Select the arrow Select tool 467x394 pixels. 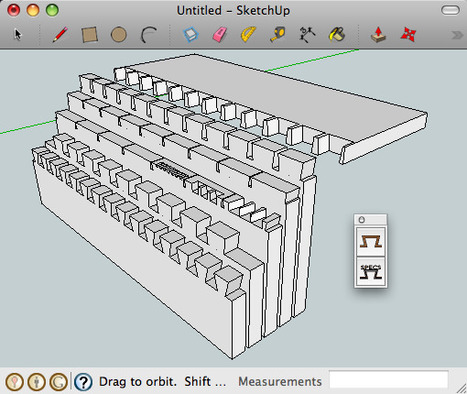[x=18, y=35]
